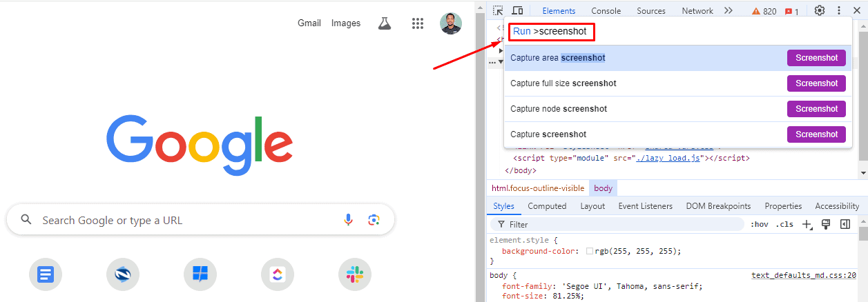Click the Search Google or type a URL box

[x=200, y=220]
